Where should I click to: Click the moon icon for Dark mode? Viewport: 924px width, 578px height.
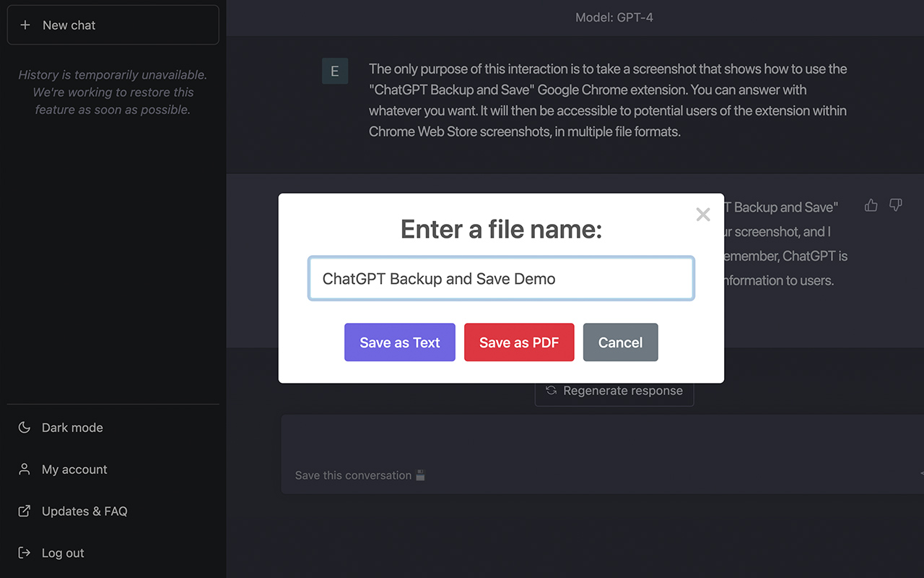click(x=25, y=428)
